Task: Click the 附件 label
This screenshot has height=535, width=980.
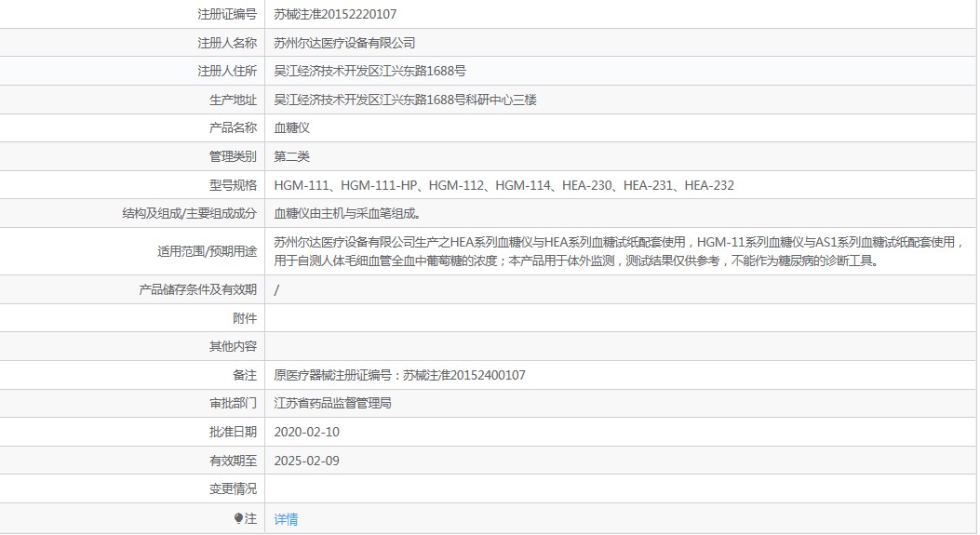Action: [245, 318]
